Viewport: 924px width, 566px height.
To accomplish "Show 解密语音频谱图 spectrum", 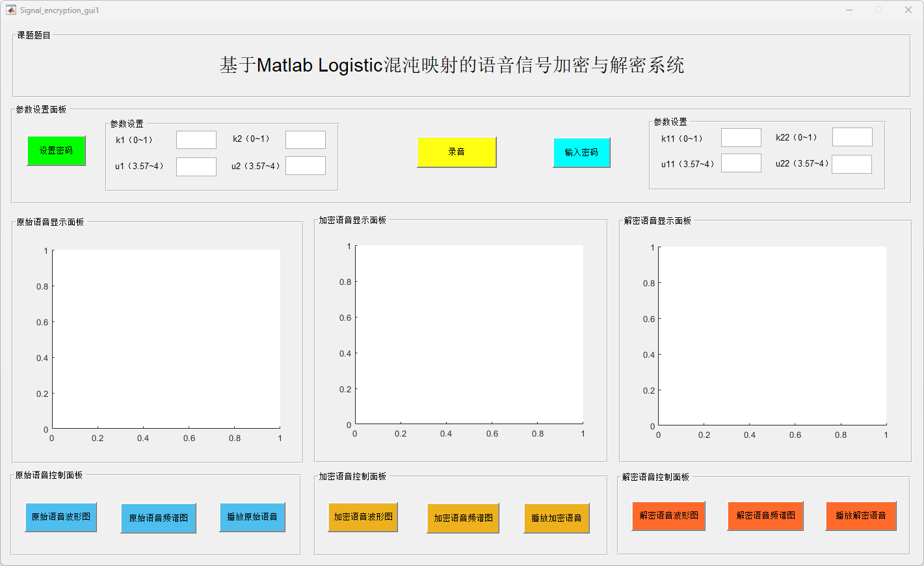I will 765,516.
